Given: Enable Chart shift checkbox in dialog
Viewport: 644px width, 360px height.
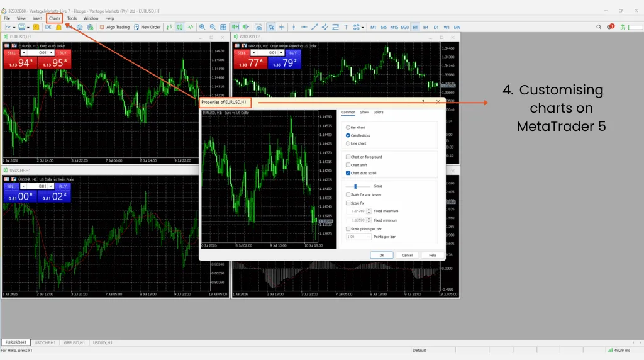Looking at the screenshot, I should (x=348, y=165).
